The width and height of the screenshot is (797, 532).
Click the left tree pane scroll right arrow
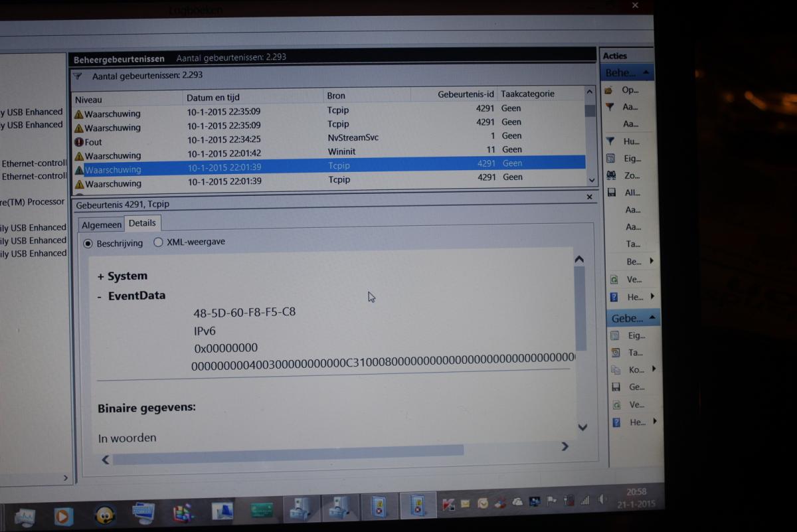(65, 478)
